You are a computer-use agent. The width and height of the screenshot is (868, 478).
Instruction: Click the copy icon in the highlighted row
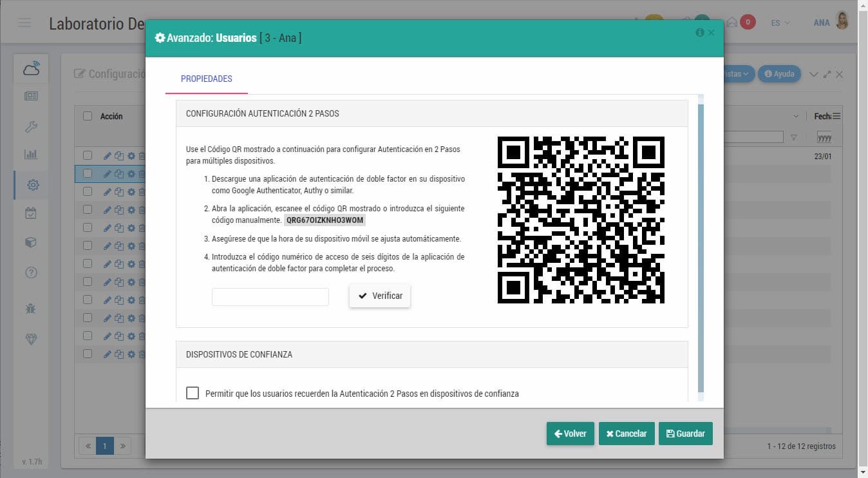tap(119, 174)
